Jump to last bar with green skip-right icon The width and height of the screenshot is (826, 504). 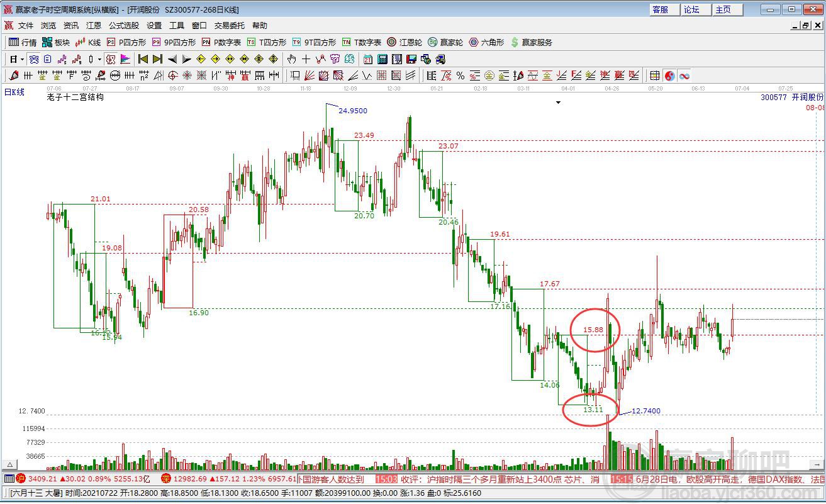[157, 59]
